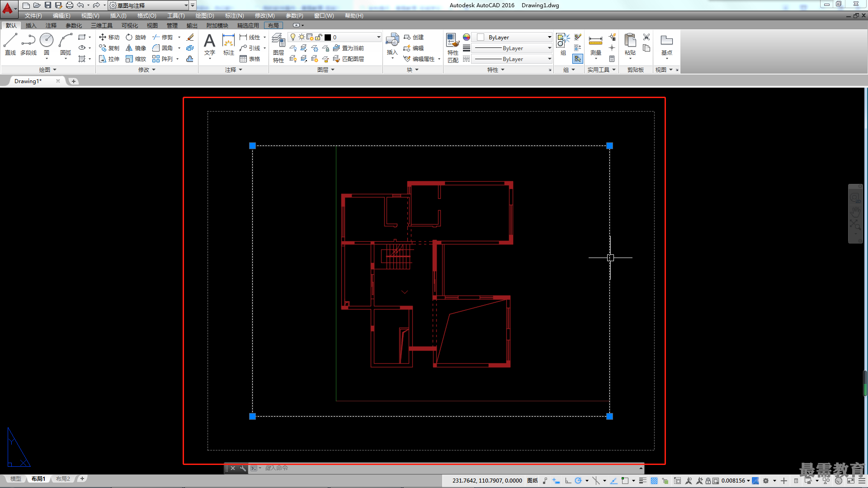Screen dimensions: 868x488
Task: Click the Save icon in quick access toolbar
Action: coord(47,5)
